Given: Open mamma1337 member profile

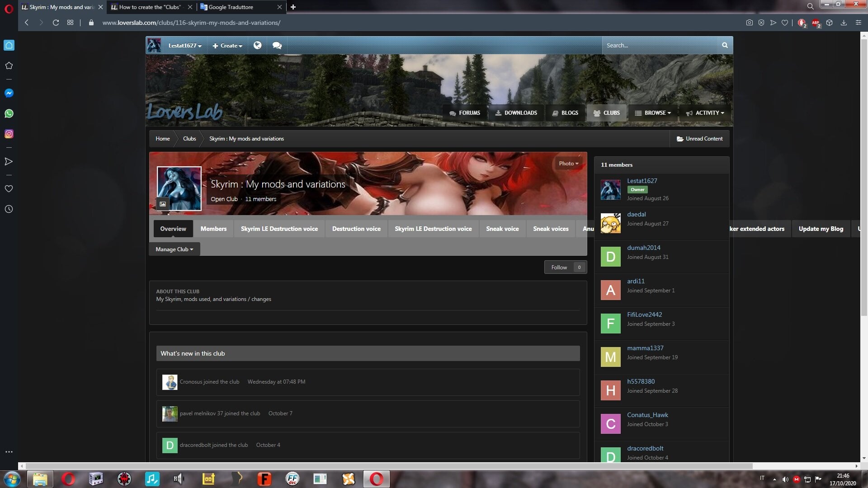Looking at the screenshot, I should click(645, 348).
